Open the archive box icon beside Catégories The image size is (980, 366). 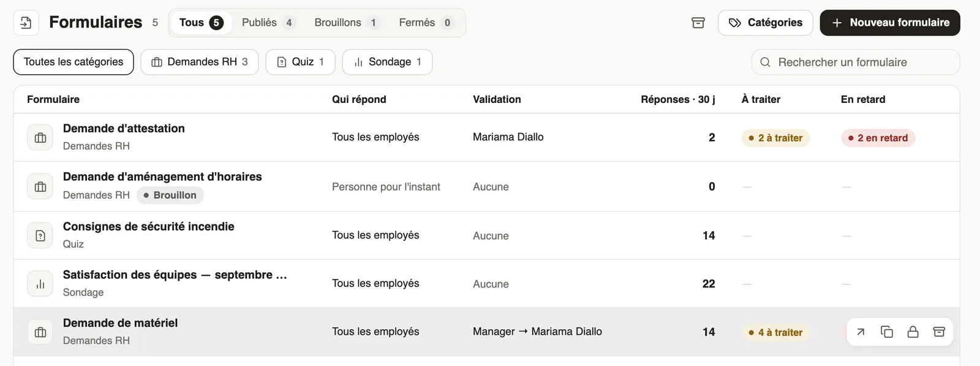click(698, 23)
